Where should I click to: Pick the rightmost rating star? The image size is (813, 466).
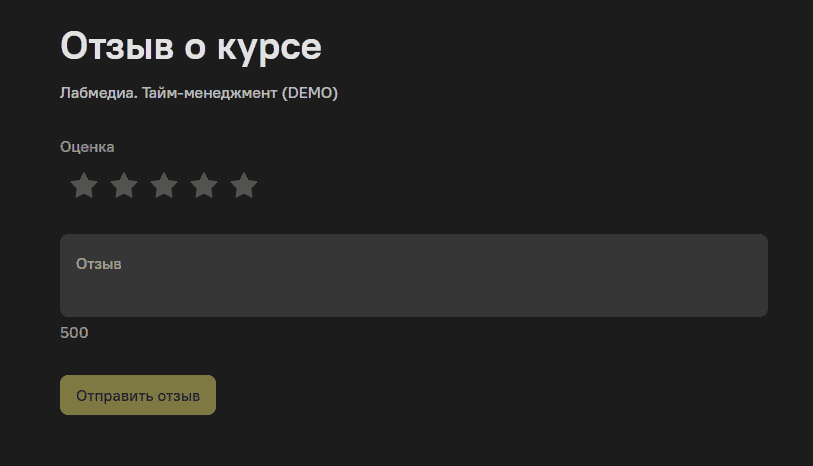tap(244, 185)
